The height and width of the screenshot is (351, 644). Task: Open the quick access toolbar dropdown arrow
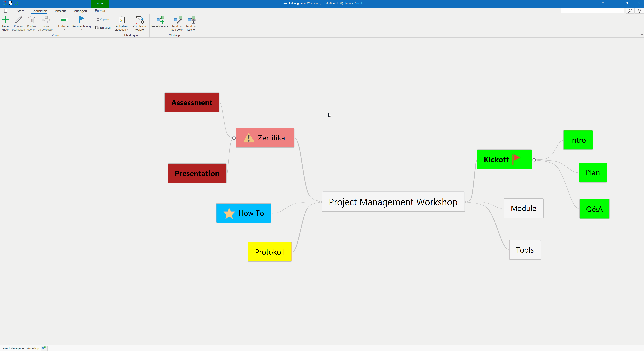23,3
